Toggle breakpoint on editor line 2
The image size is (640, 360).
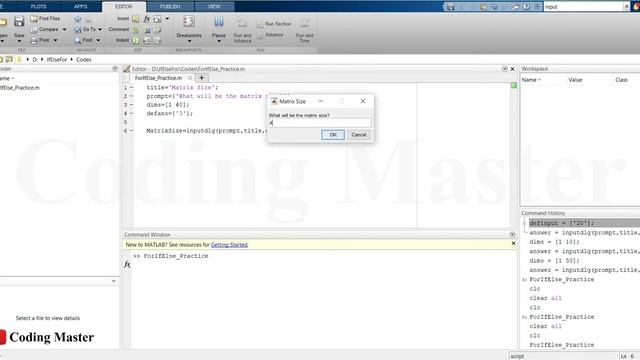(131, 96)
